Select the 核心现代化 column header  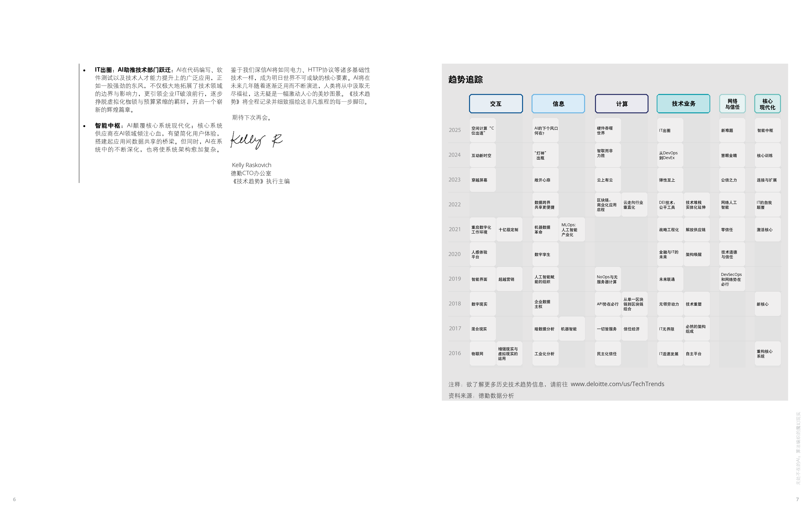point(767,104)
